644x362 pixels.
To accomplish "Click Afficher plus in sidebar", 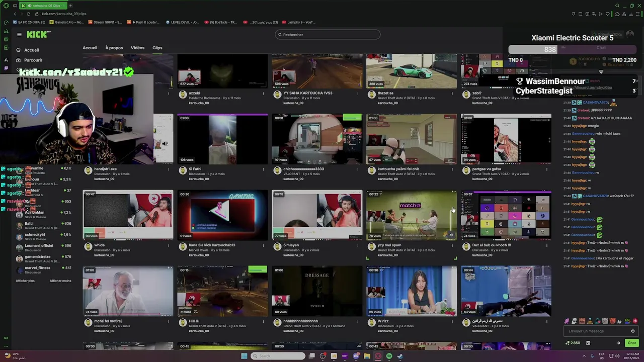I will point(25,281).
